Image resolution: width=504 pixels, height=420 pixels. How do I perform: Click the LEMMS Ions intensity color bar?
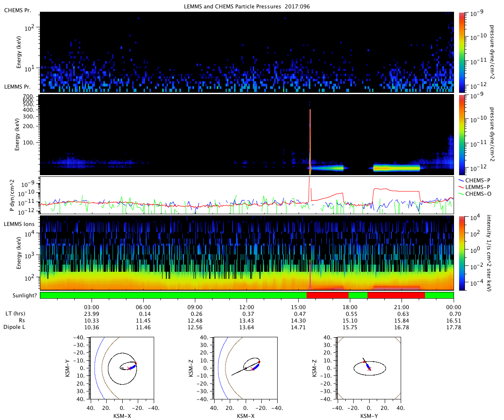tap(462, 252)
